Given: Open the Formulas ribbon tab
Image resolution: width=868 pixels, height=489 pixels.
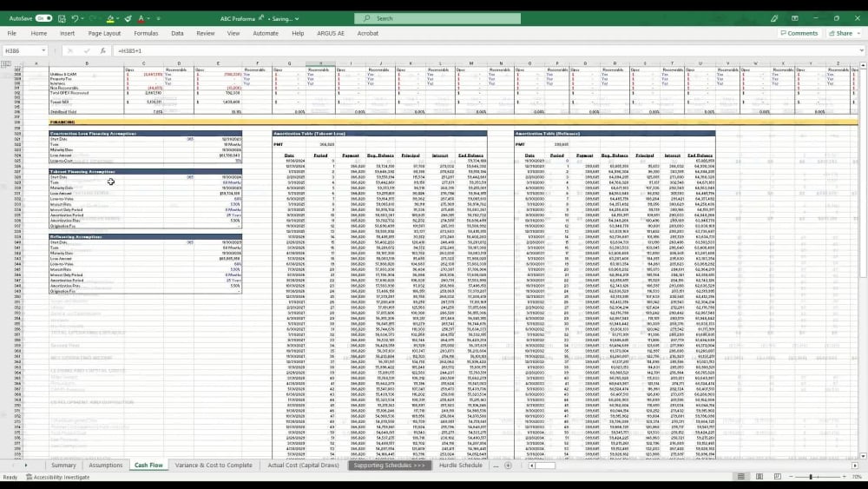Looking at the screenshot, I should (x=146, y=33).
